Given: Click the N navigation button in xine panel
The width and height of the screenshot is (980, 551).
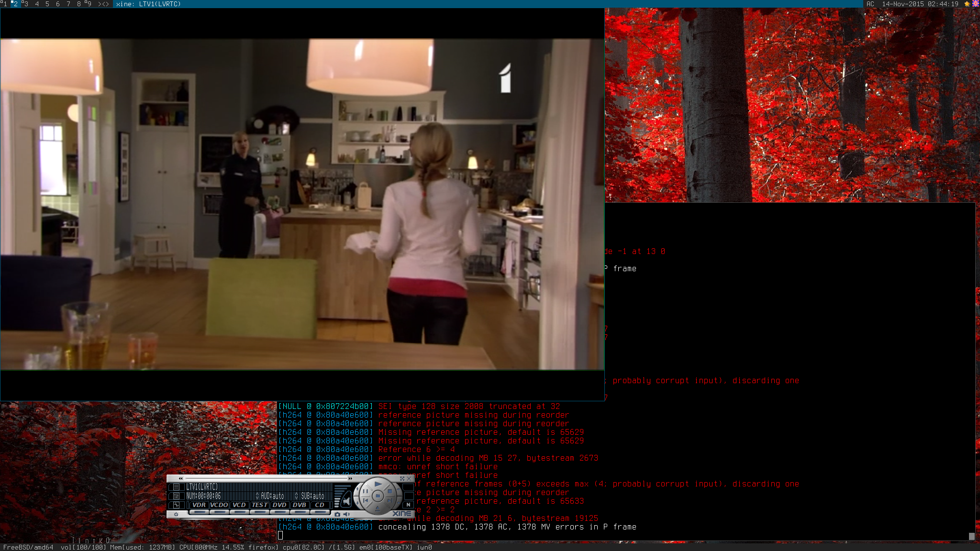Looking at the screenshot, I should (408, 505).
